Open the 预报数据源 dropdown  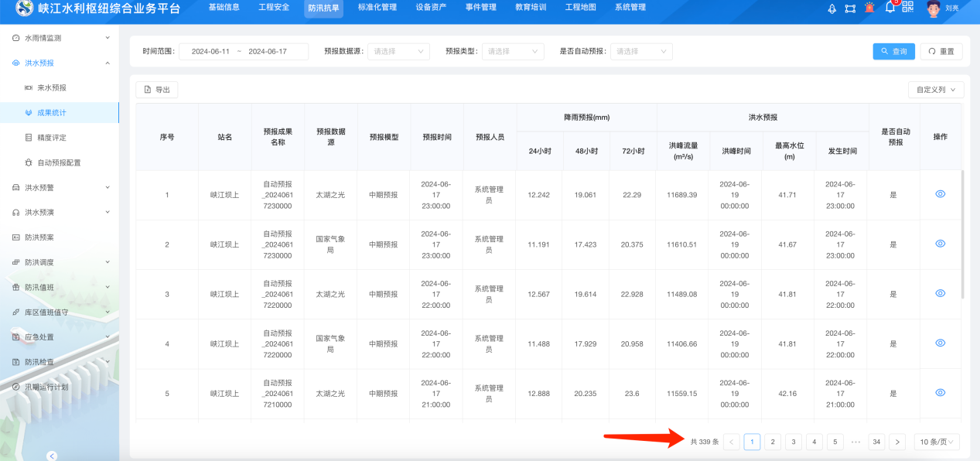398,51
